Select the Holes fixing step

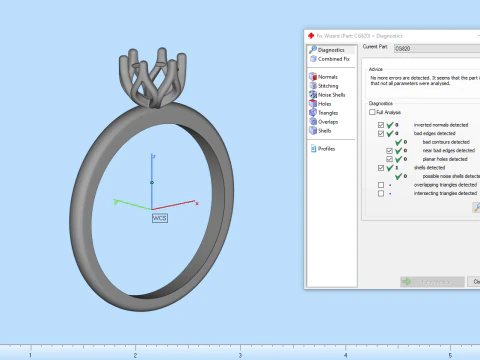click(x=320, y=104)
